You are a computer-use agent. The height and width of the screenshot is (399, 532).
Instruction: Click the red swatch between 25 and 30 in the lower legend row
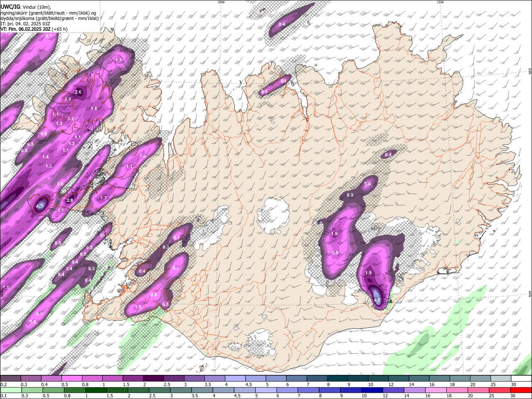pyautogui.click(x=499, y=390)
